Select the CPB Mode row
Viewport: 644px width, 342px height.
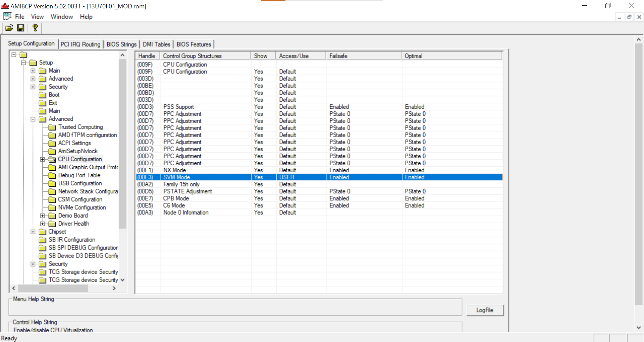[x=319, y=198]
